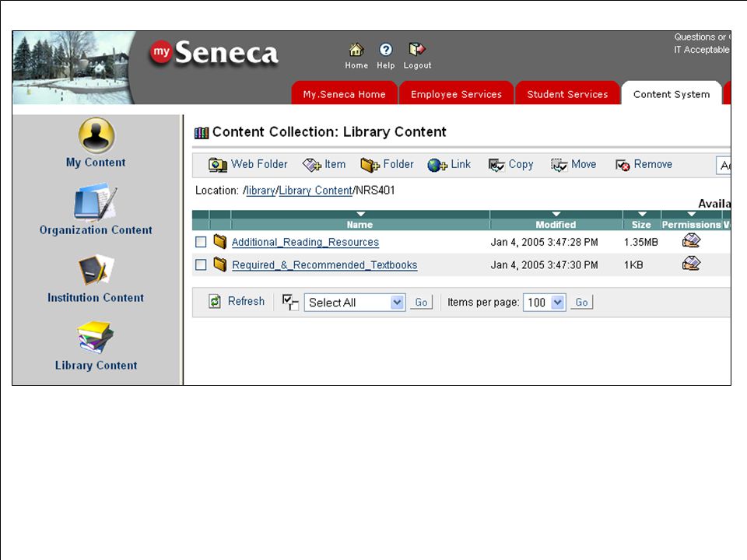This screenshot has width=747, height=560.
Task: Click the My Content label
Action: (x=96, y=162)
